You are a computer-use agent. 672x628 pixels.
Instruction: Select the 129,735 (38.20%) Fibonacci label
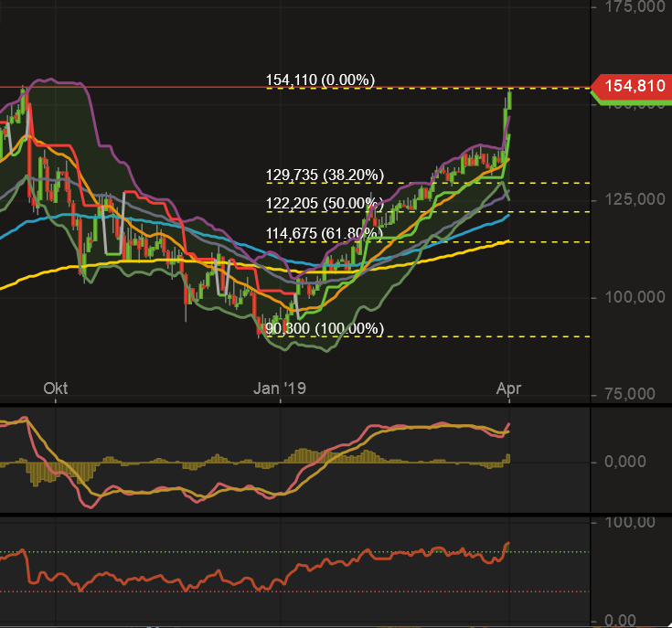(x=325, y=176)
